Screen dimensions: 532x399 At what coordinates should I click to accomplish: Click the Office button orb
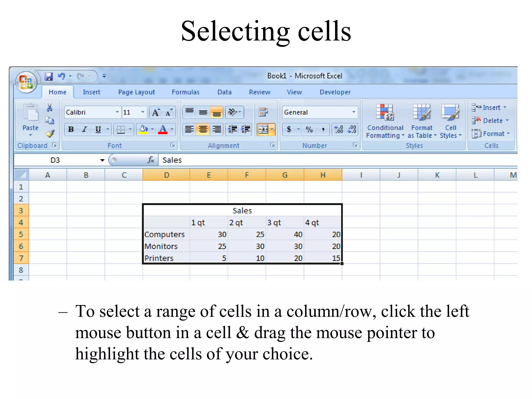coord(26,82)
